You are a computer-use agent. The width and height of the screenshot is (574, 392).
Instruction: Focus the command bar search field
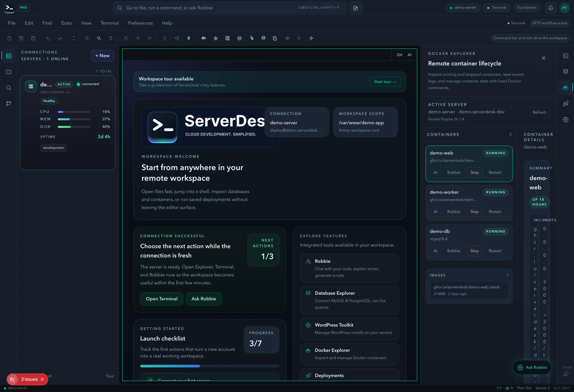[x=229, y=8]
